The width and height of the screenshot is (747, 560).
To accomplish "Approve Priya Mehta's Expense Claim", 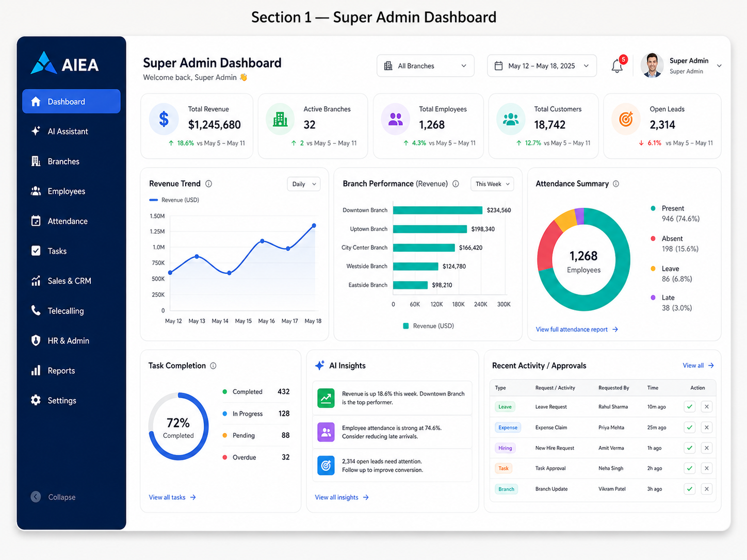I will click(x=689, y=427).
